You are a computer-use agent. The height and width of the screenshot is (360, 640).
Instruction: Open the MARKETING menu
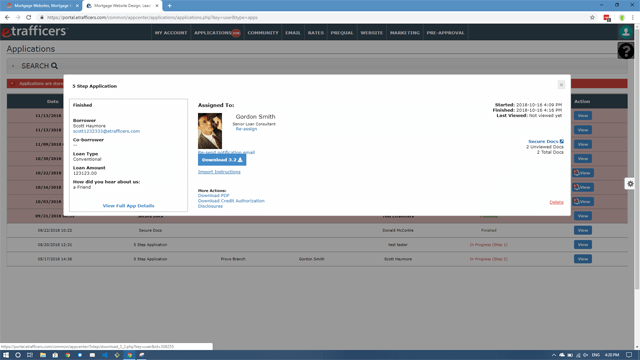point(404,33)
